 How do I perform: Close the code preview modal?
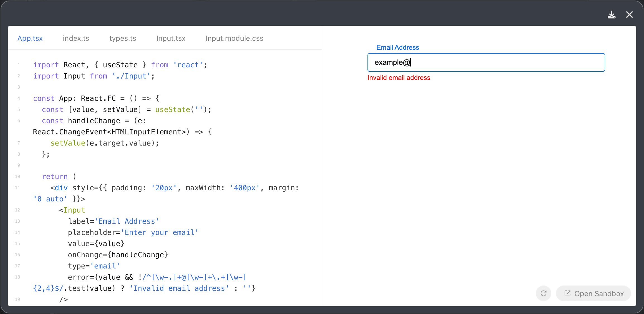tap(629, 15)
